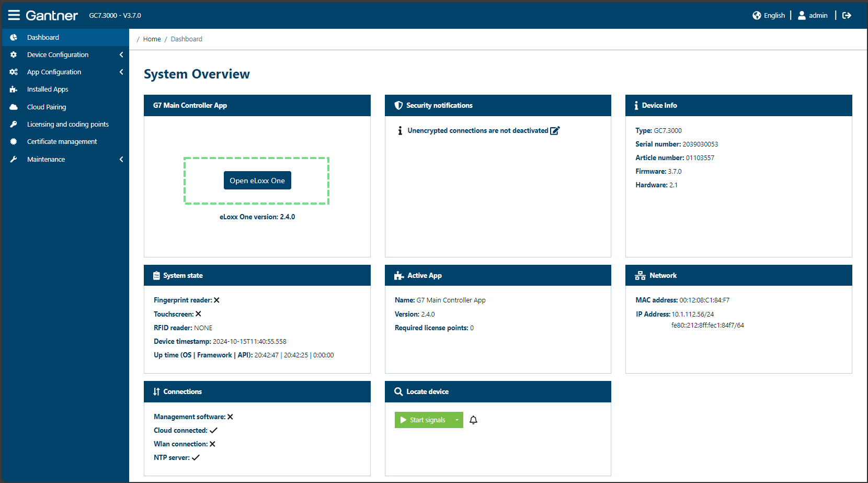Select Dashboard in the sidebar
This screenshot has height=483, width=868.
click(x=65, y=37)
